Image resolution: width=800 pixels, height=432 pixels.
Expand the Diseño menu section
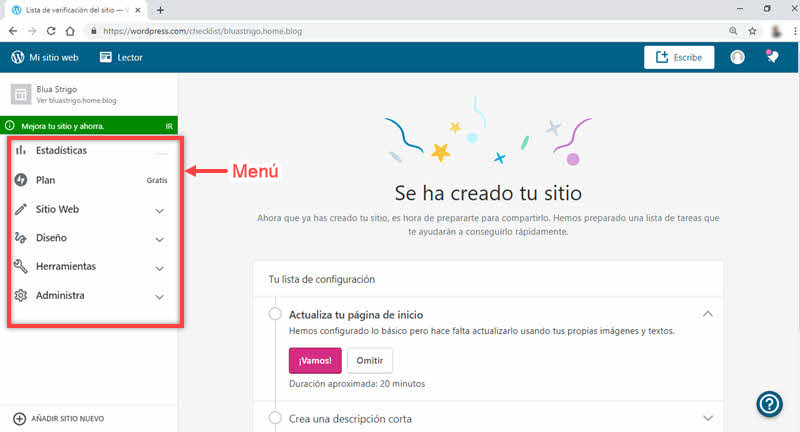click(x=159, y=239)
